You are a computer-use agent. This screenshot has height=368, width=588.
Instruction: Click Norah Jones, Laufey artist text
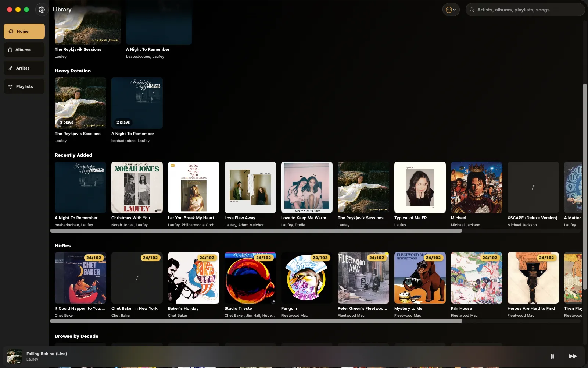click(x=129, y=225)
